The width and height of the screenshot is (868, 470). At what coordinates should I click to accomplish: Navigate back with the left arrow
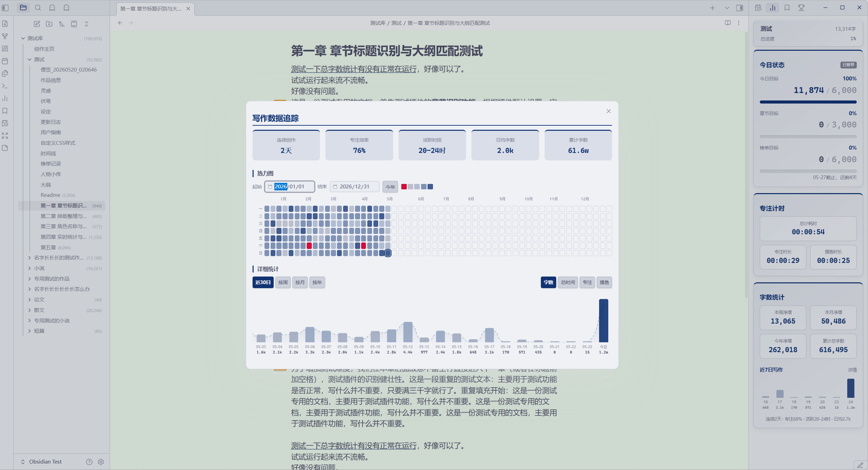120,23
